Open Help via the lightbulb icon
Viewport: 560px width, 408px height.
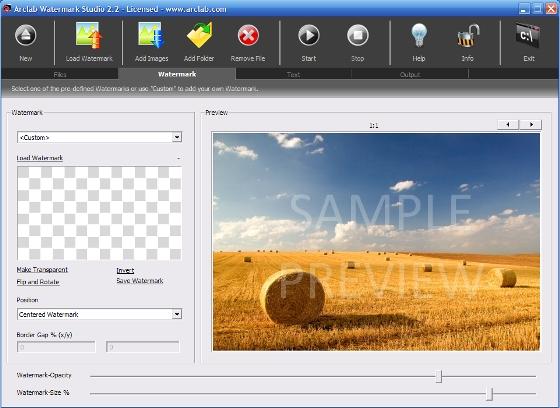tap(419, 35)
